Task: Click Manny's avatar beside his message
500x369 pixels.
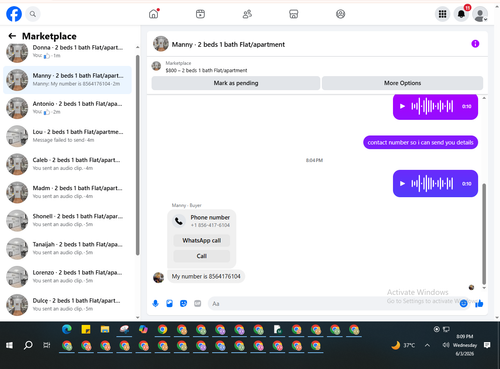Action: click(158, 277)
